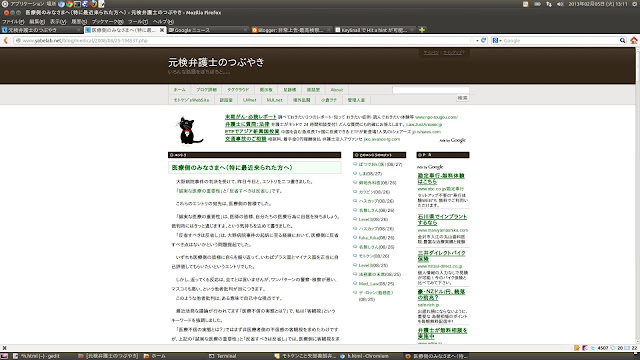
Task: Switch to the Google ニュース tab
Action: coord(208,30)
